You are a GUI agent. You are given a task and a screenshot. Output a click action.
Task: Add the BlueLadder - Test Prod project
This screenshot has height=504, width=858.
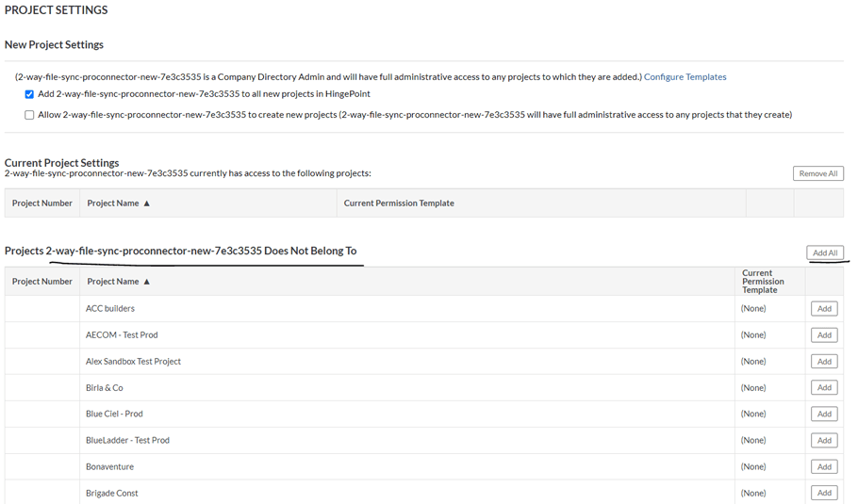pos(824,441)
